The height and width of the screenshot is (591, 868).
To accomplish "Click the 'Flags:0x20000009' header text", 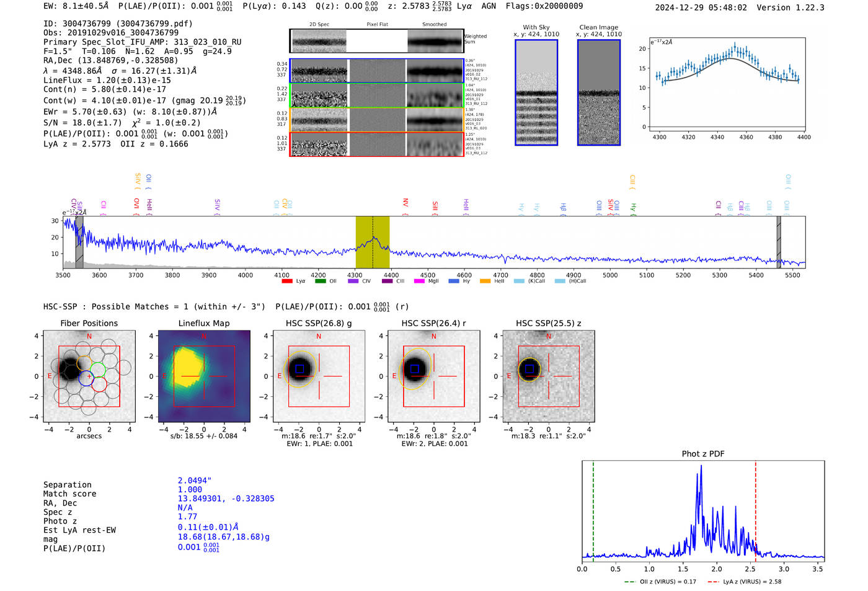I will tap(544, 6).
